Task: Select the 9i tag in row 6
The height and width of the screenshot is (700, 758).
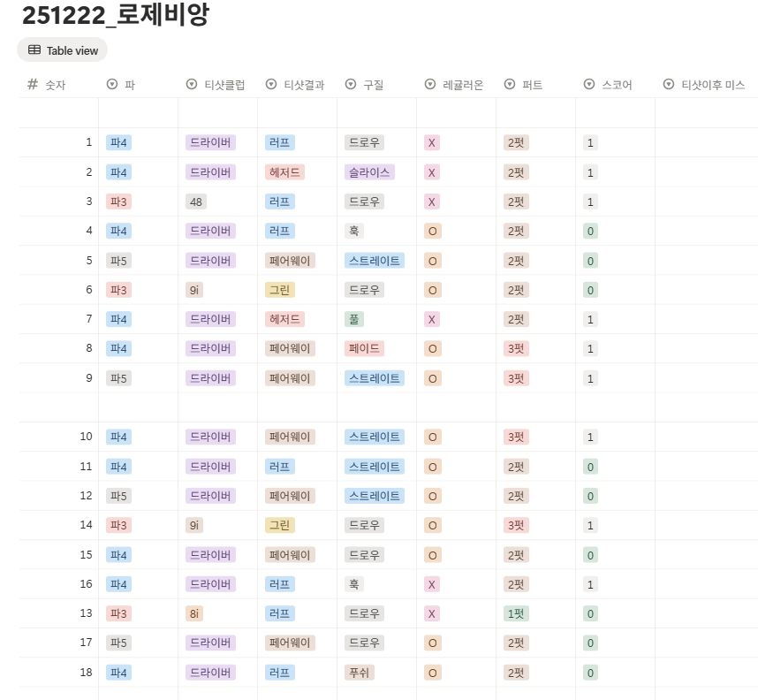Action: click(194, 290)
